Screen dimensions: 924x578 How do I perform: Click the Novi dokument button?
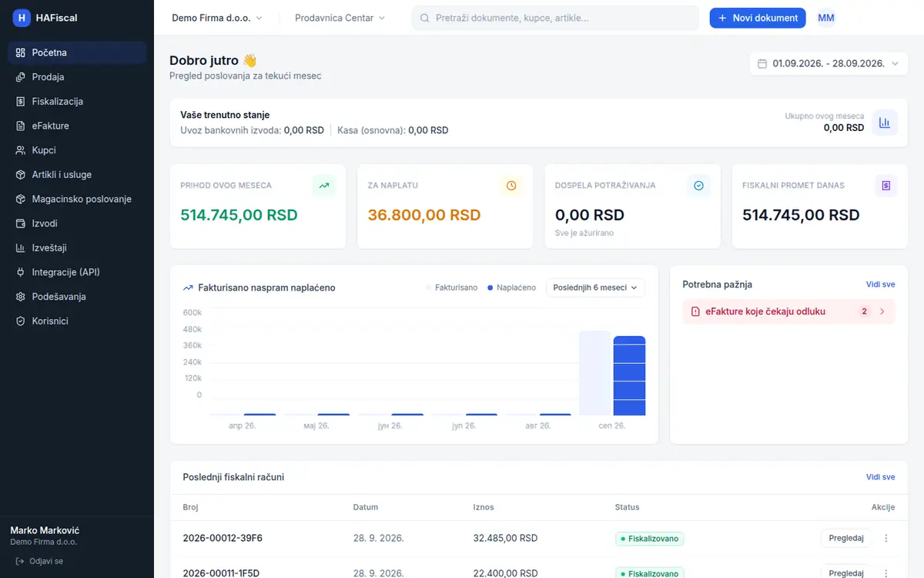[x=758, y=18]
